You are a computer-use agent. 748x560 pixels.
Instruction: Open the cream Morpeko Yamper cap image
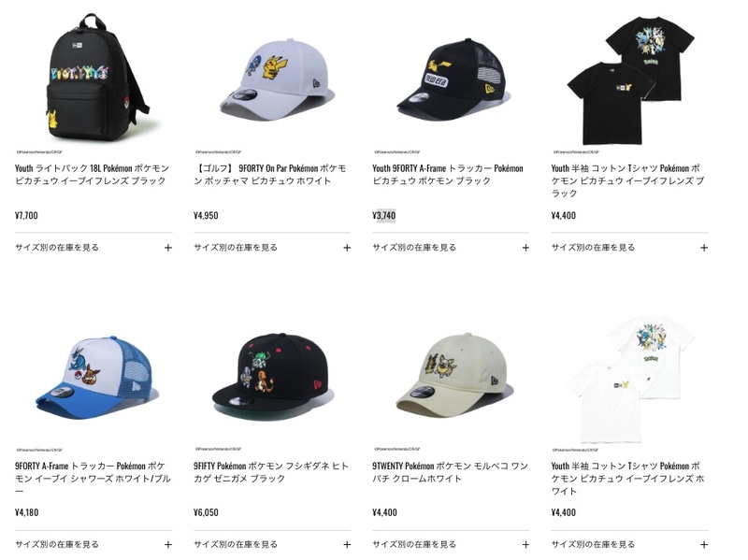point(453,376)
